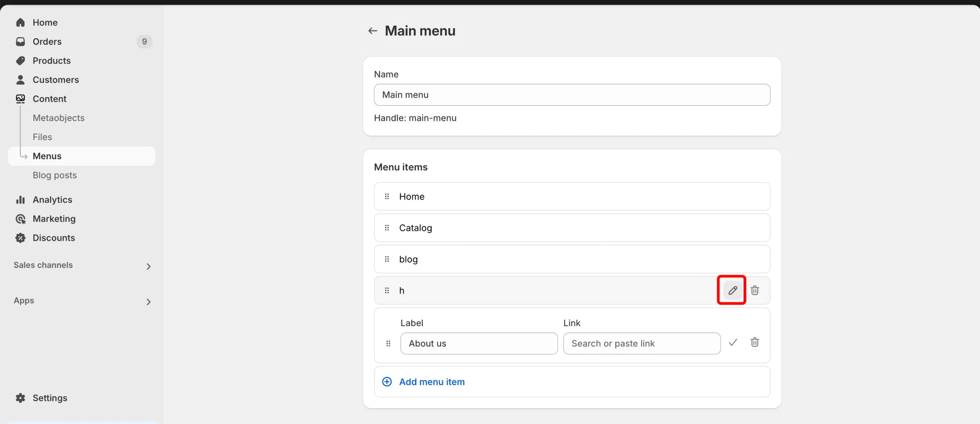Expand the Apps section

pos(148,302)
